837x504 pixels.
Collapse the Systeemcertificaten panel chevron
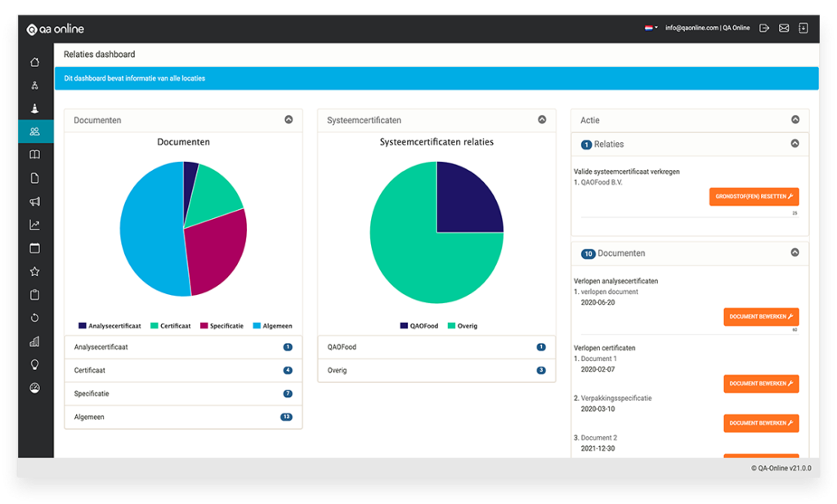pyautogui.click(x=542, y=119)
